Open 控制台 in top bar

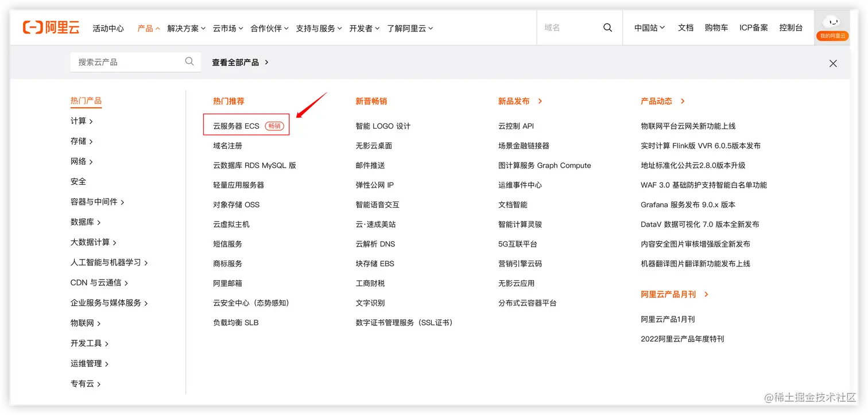(x=790, y=28)
